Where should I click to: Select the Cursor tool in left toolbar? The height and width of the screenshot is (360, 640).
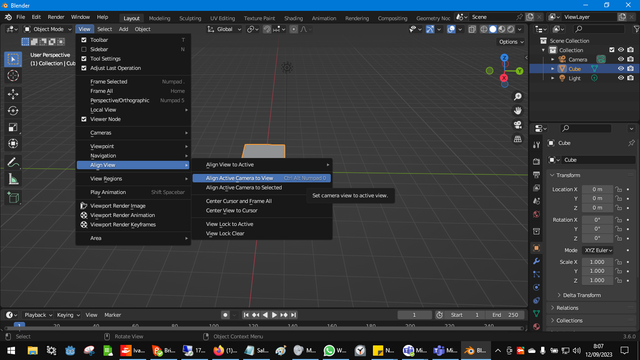pos(13,76)
